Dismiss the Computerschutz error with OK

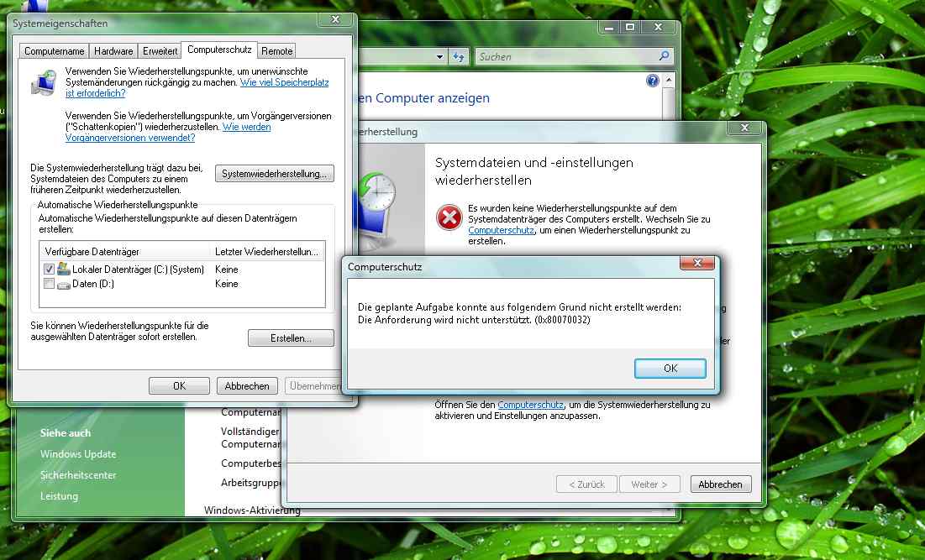670,369
